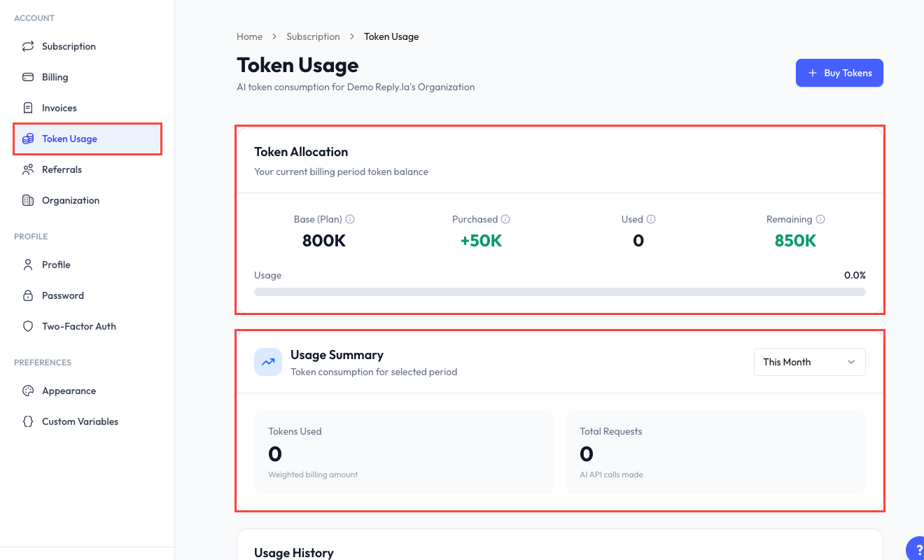
Task: Click the Referrals people icon
Action: [x=28, y=169]
